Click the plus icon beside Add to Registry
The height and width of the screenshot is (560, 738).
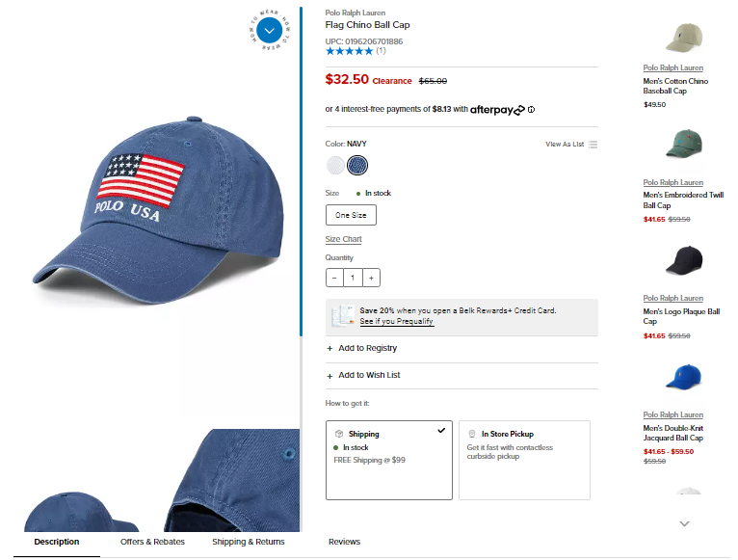(x=329, y=349)
